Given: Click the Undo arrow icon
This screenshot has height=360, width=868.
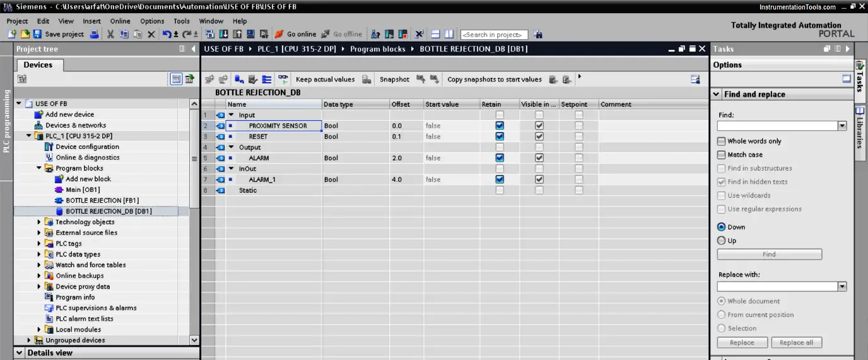Looking at the screenshot, I should coord(166,34).
